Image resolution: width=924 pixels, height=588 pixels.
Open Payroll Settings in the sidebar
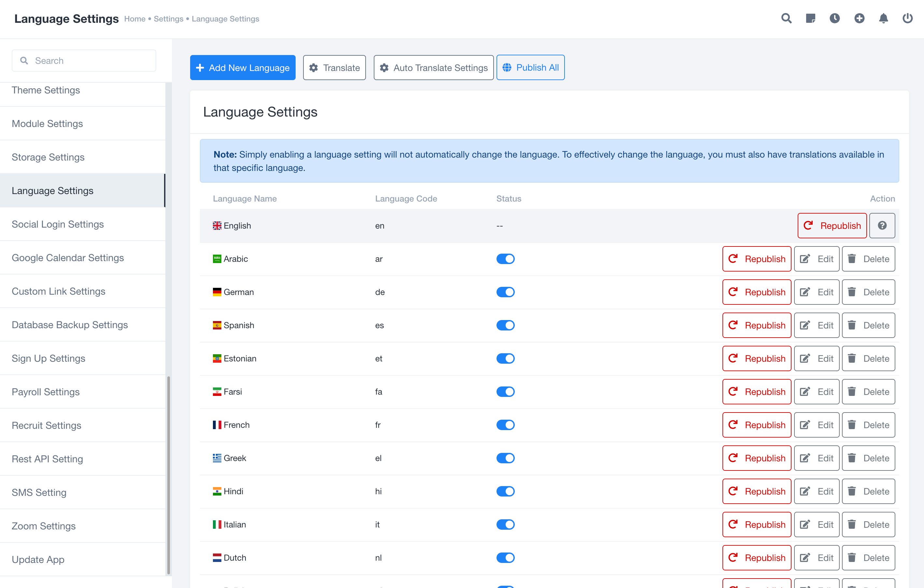coord(46,392)
